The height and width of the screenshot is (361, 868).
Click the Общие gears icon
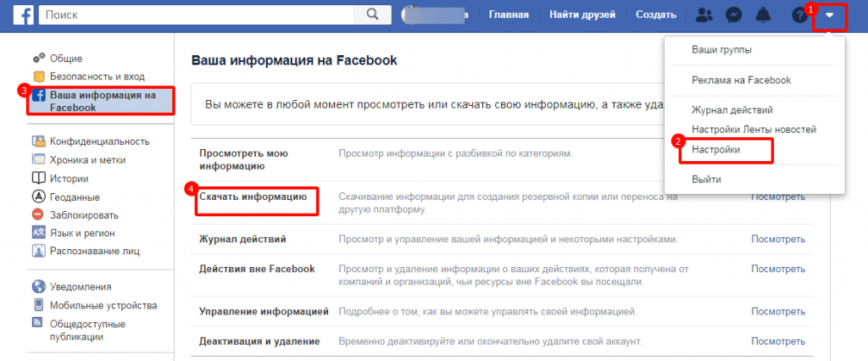tap(38, 58)
